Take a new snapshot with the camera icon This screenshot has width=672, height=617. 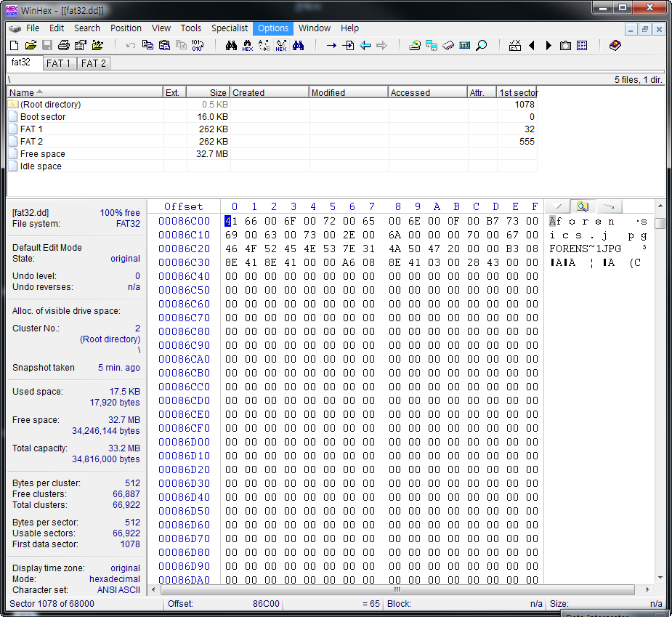tap(564, 45)
